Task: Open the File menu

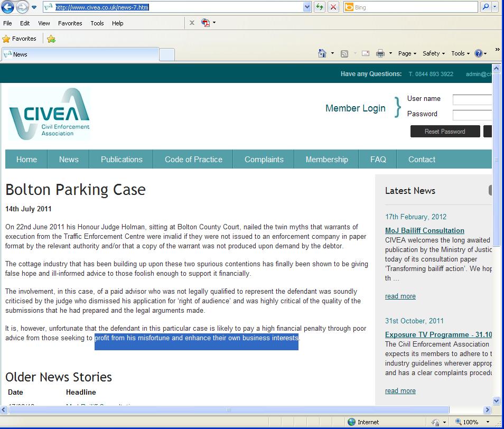Action: click(7, 23)
